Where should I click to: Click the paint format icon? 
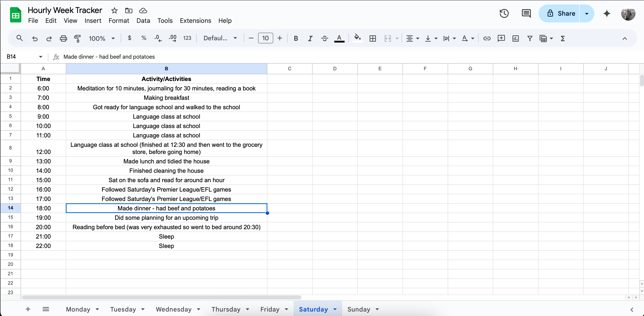click(x=78, y=38)
